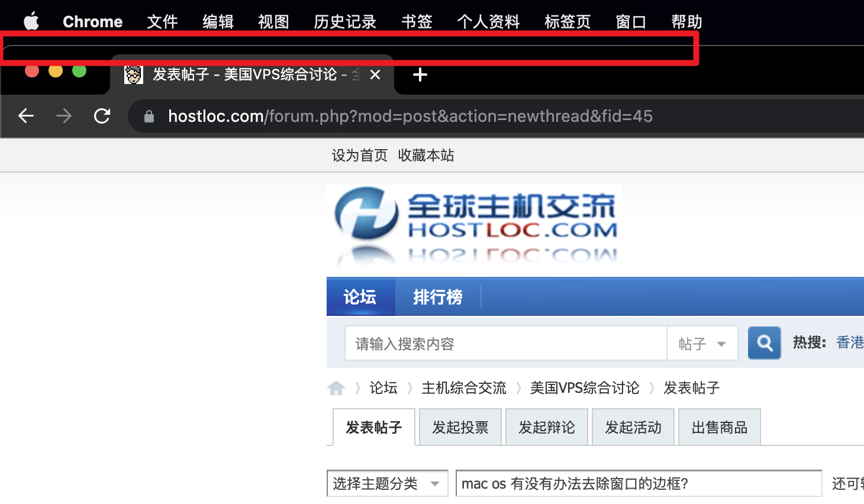Maximize window with green traffic light
864x504 pixels.
coord(79,71)
